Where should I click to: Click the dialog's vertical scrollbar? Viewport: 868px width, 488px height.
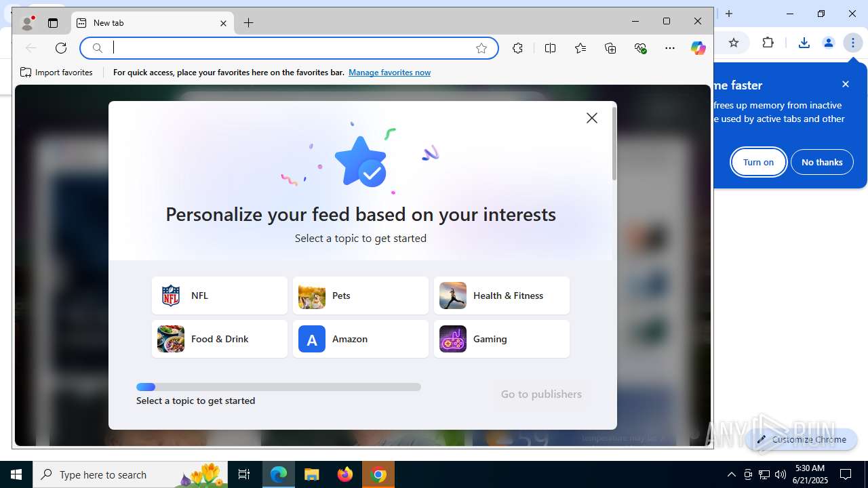click(614, 144)
